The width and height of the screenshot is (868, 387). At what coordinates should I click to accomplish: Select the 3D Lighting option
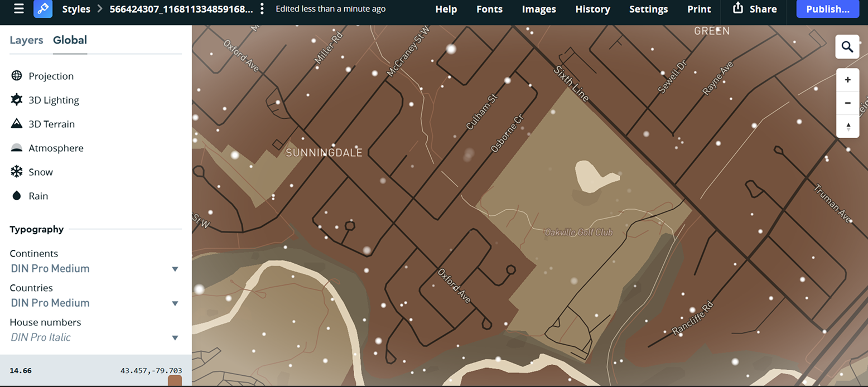(54, 100)
